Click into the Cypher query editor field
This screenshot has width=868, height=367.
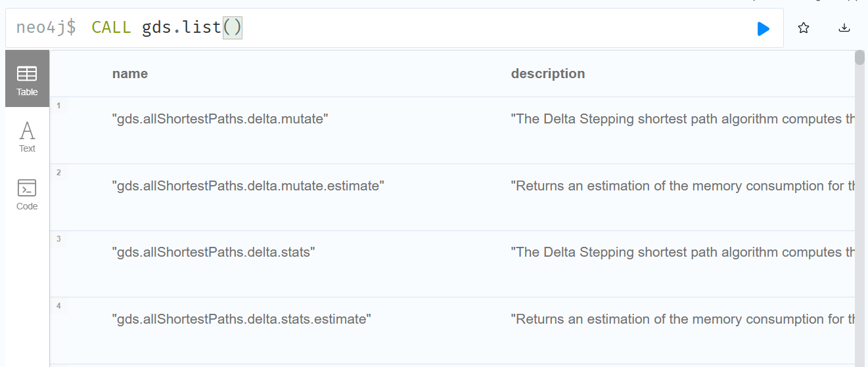[460, 28]
